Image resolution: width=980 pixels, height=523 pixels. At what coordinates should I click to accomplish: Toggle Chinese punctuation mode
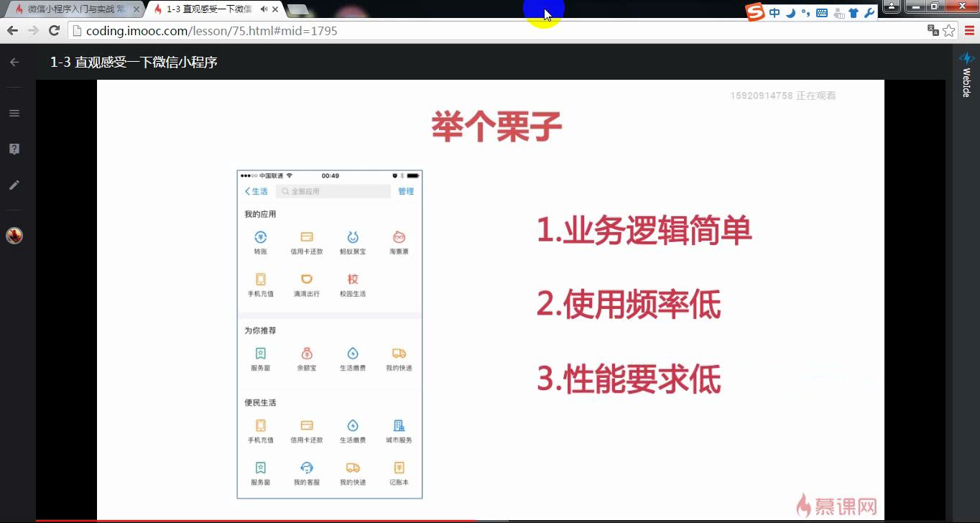click(805, 13)
